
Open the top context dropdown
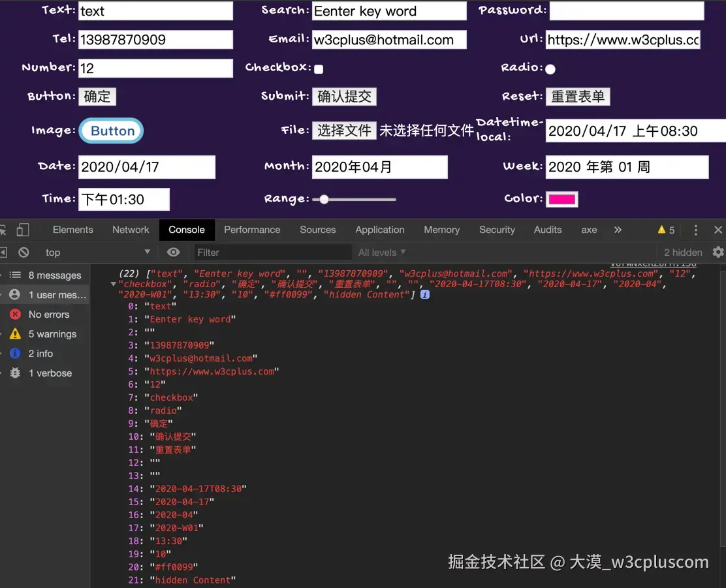(97, 253)
